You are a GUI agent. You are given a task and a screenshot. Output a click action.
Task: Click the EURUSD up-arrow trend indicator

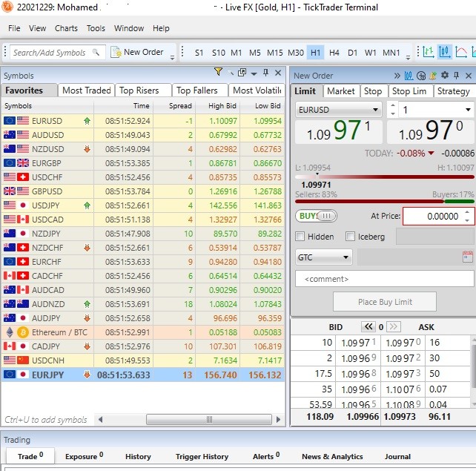pos(87,121)
